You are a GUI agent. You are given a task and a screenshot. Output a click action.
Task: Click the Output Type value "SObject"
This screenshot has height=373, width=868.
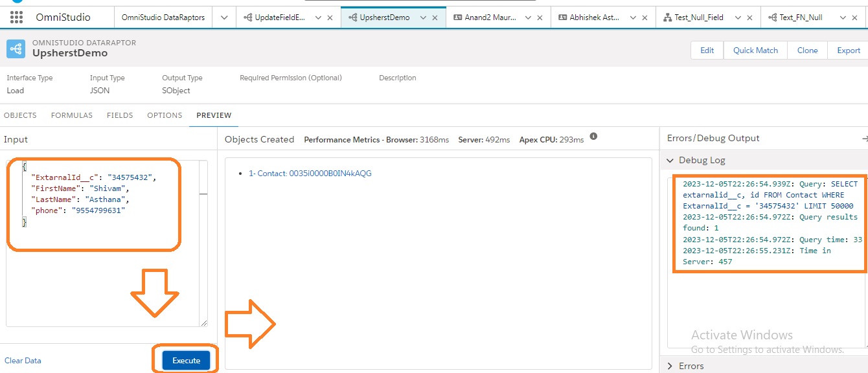(x=176, y=91)
